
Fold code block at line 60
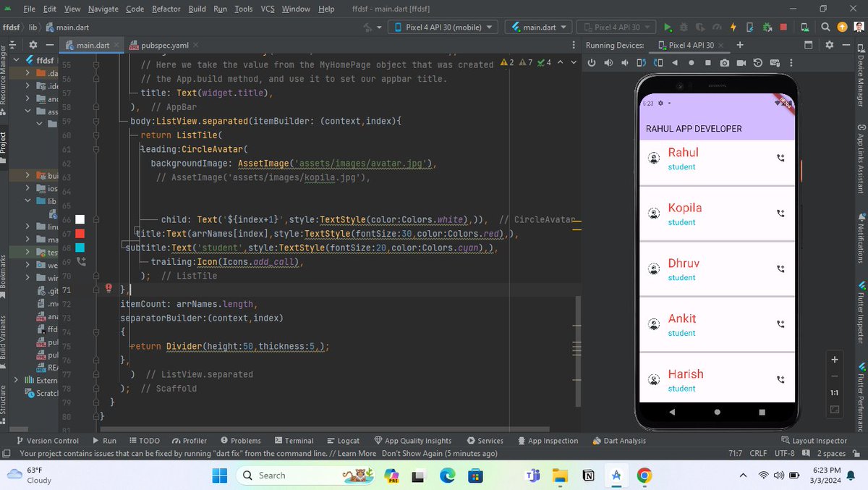[x=95, y=135]
